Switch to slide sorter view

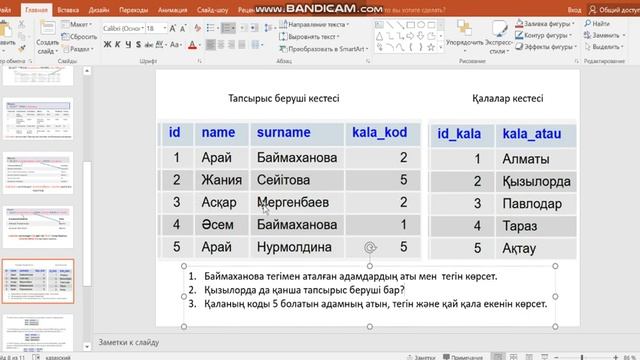click(513, 357)
